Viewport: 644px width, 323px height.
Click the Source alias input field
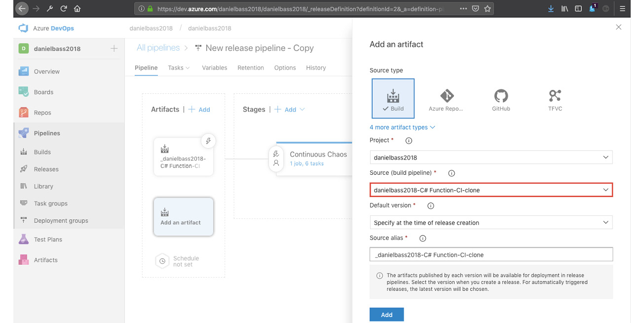(x=491, y=255)
